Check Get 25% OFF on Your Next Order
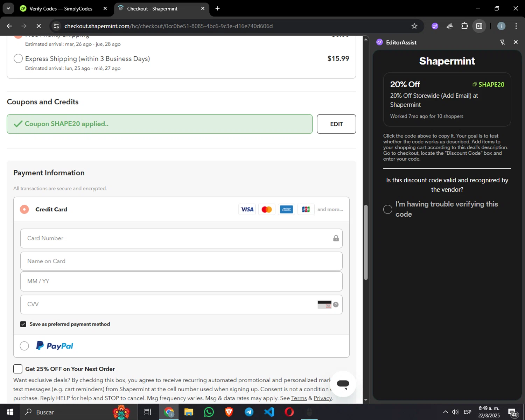This screenshot has width=525, height=420. (18, 369)
